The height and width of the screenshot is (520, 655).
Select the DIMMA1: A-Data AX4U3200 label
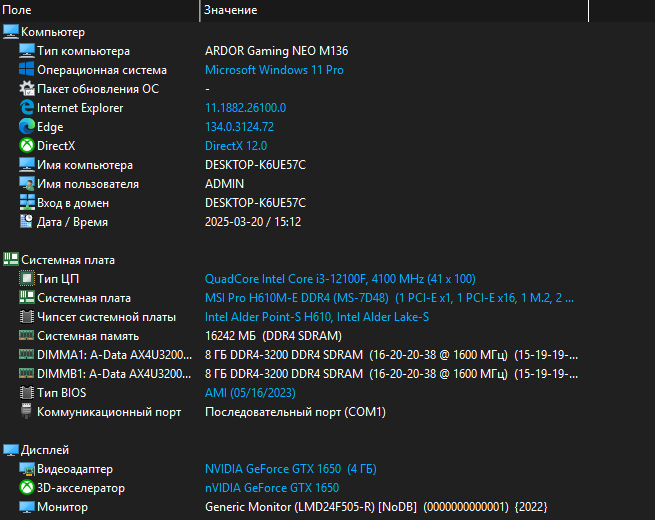pos(114,355)
